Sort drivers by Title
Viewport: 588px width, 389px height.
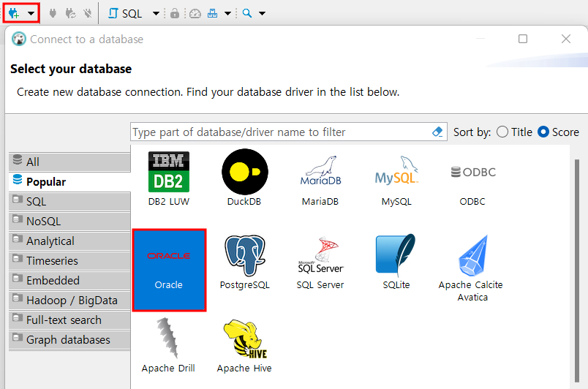click(x=514, y=132)
